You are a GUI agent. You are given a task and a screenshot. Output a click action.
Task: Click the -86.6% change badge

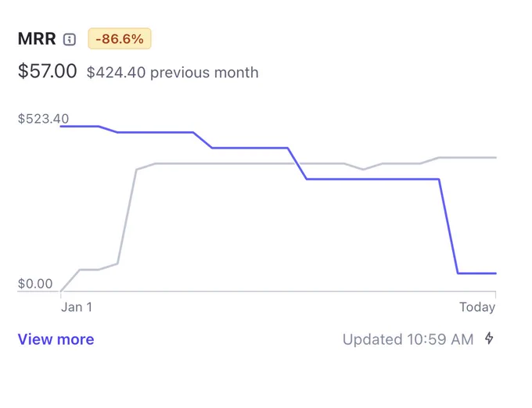tap(120, 38)
